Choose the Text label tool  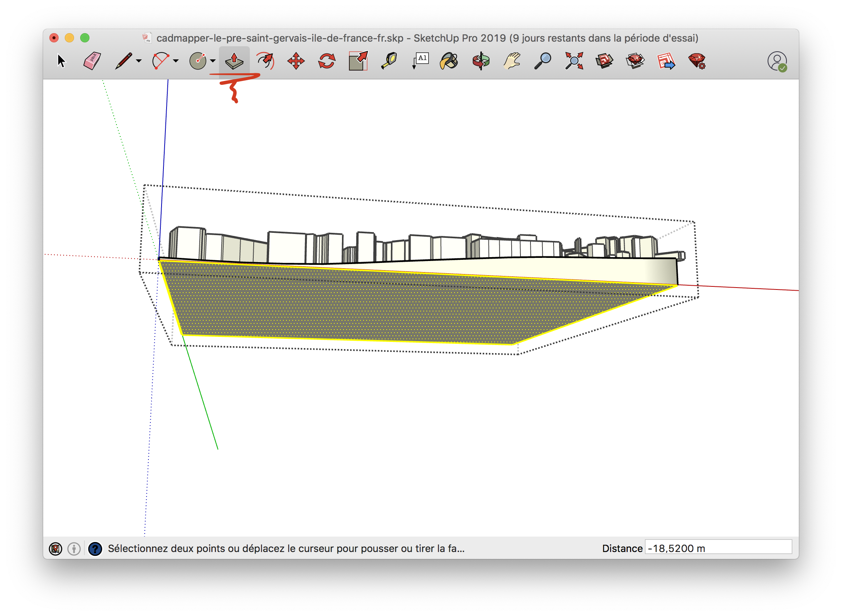pos(420,61)
